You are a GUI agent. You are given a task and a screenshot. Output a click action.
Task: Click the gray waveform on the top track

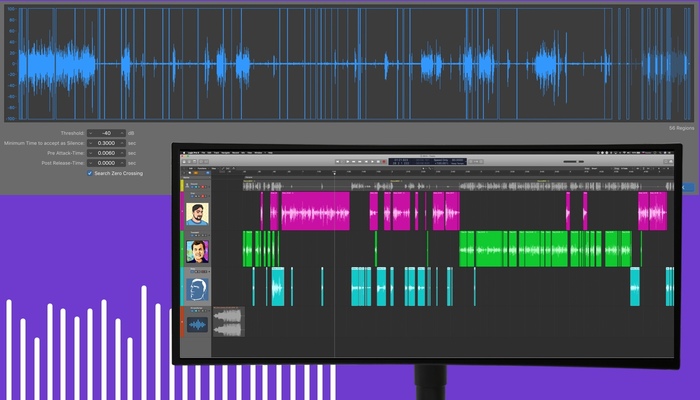pos(450,186)
